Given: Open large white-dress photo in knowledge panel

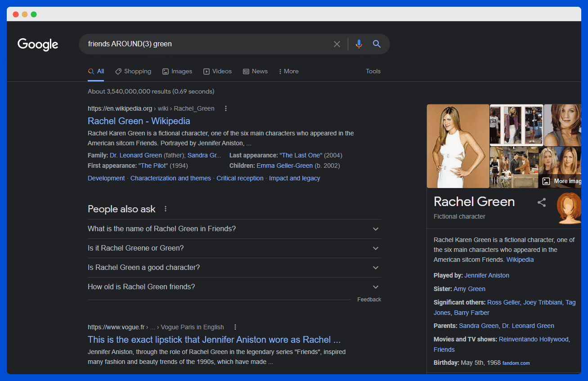Looking at the screenshot, I should click(458, 146).
